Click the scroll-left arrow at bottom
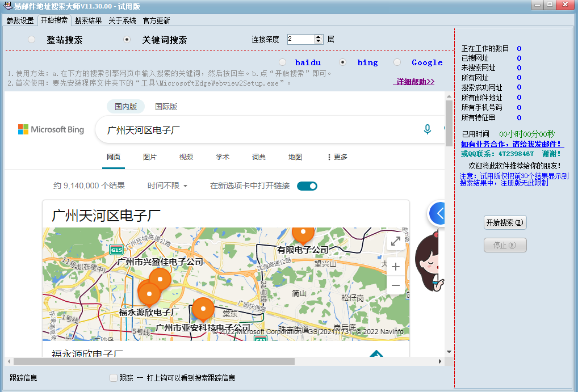This screenshot has height=392, width=578. point(9,361)
